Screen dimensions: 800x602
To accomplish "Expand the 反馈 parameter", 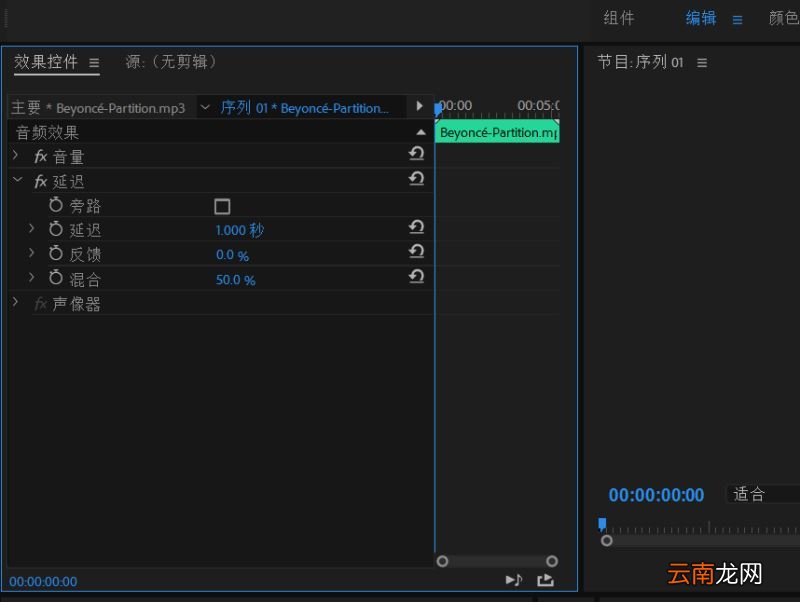I will pyautogui.click(x=32, y=253).
